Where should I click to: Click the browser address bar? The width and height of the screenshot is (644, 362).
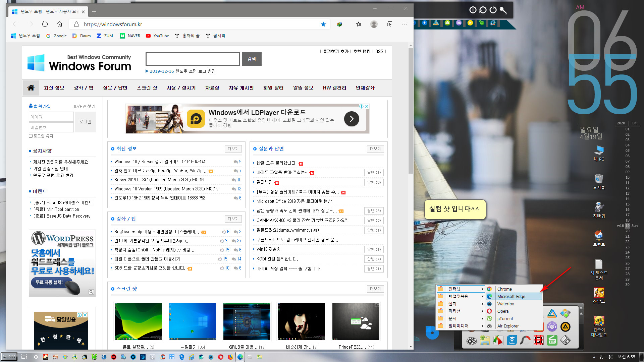[200, 24]
